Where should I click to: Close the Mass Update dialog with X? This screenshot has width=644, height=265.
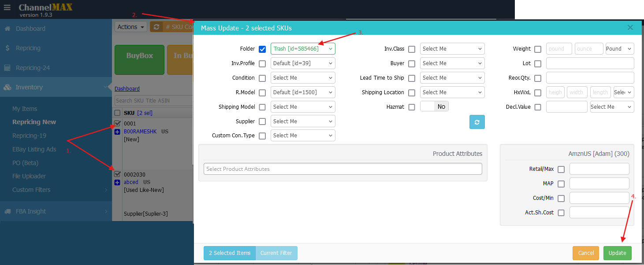[x=630, y=28]
